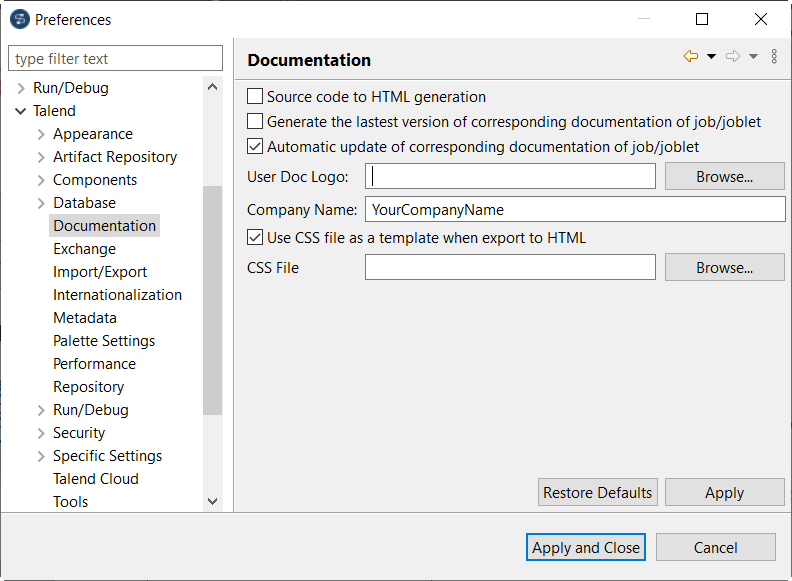Collapse the Talend tree node
Screen dimensions: 792x581
[21, 111]
